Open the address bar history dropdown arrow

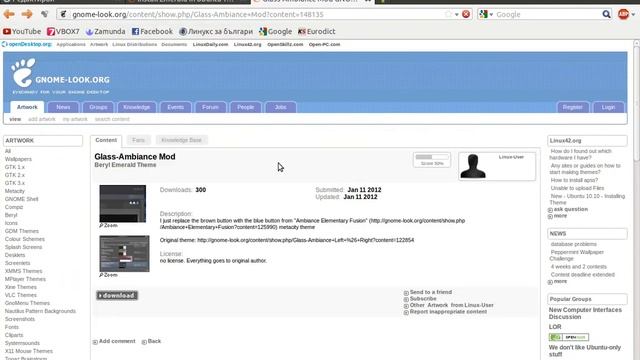coord(456,14)
